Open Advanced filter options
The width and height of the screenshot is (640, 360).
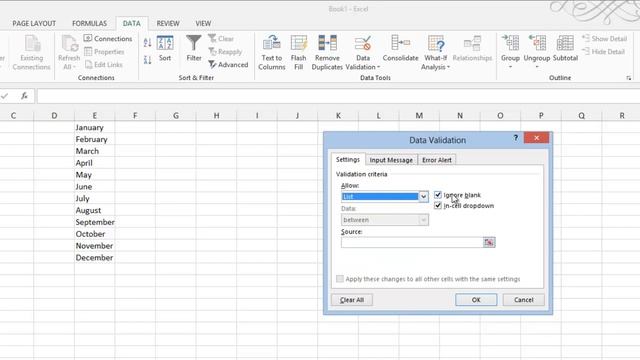pos(228,64)
